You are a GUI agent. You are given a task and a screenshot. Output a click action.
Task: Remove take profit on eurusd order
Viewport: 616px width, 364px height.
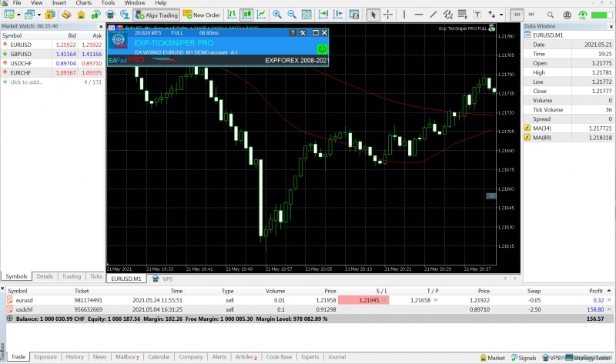coord(436,300)
